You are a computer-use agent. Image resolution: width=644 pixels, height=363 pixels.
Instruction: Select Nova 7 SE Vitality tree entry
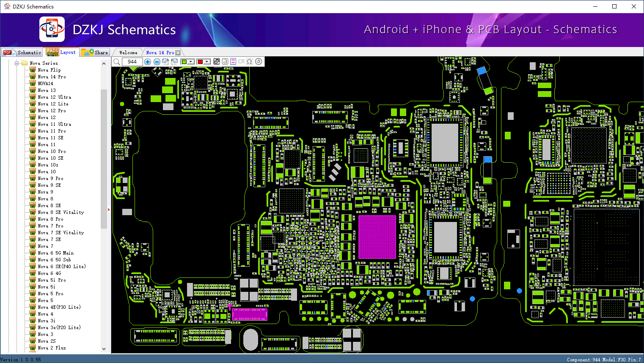(x=61, y=233)
